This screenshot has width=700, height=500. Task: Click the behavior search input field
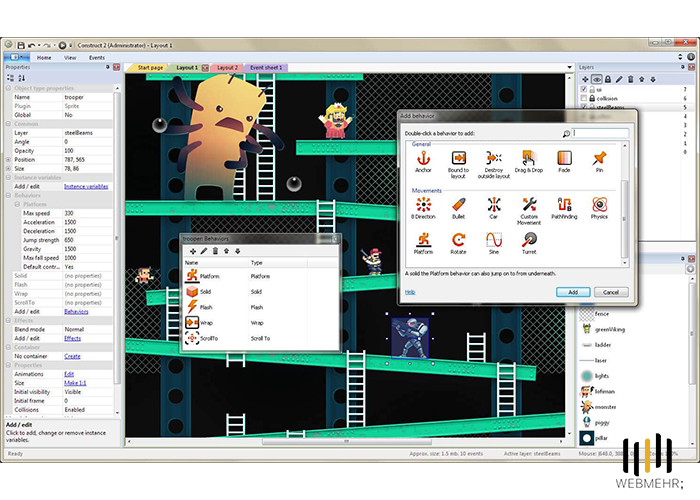600,133
